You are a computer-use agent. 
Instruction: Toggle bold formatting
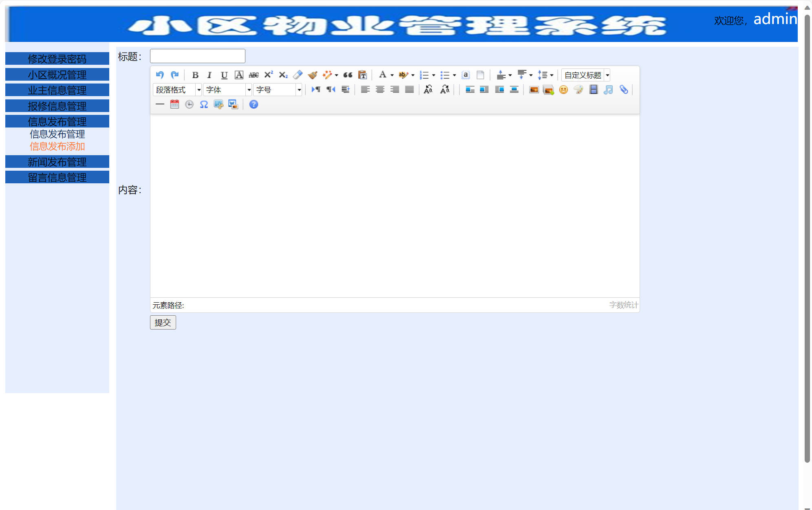(x=195, y=75)
